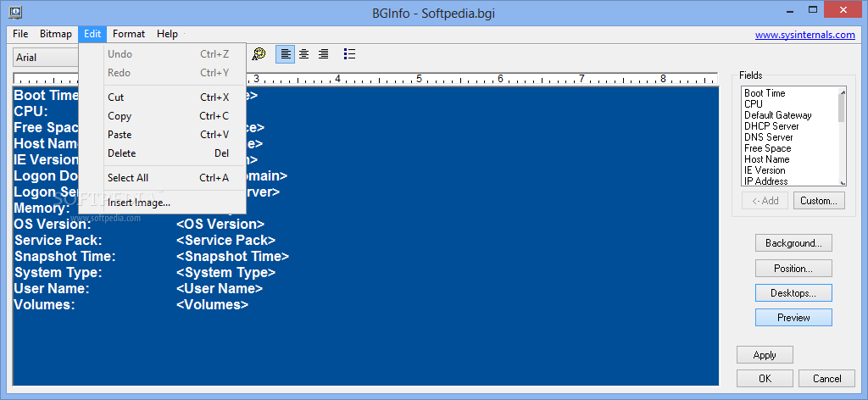
Task: Choose Redo from the Edit menu
Action: [x=169, y=73]
